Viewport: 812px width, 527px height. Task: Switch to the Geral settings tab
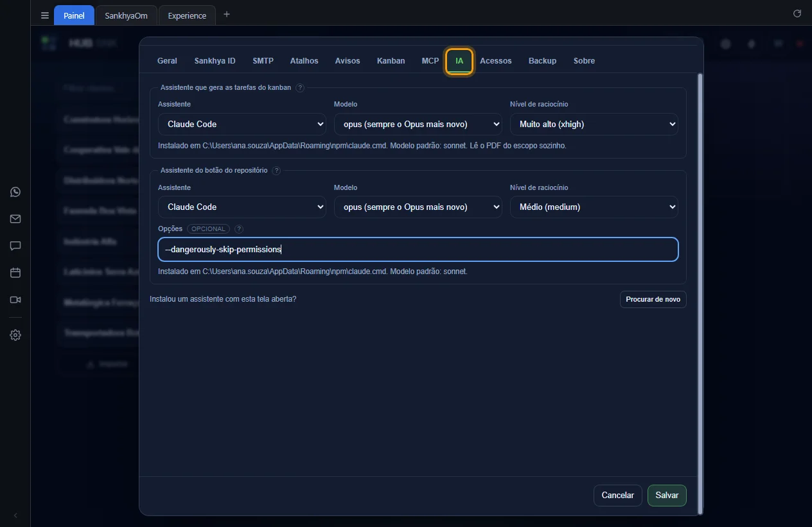pos(167,61)
